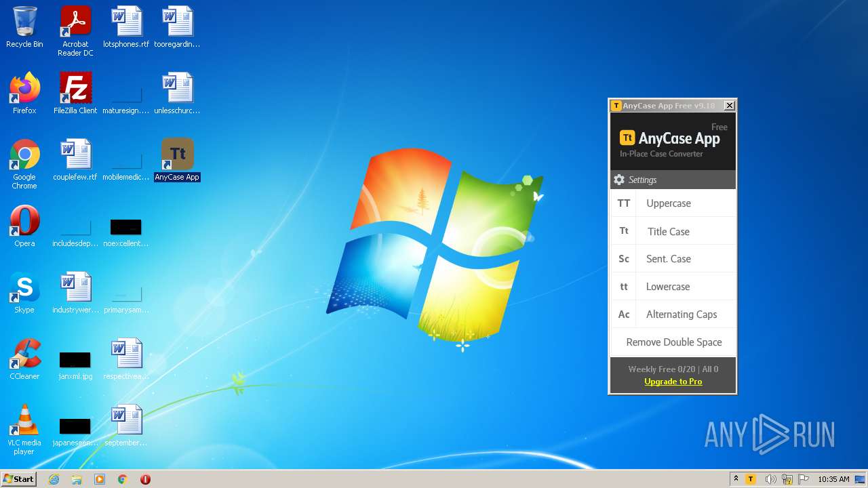The image size is (868, 488).
Task: Apply Sent. Case conversion
Action: point(673,259)
